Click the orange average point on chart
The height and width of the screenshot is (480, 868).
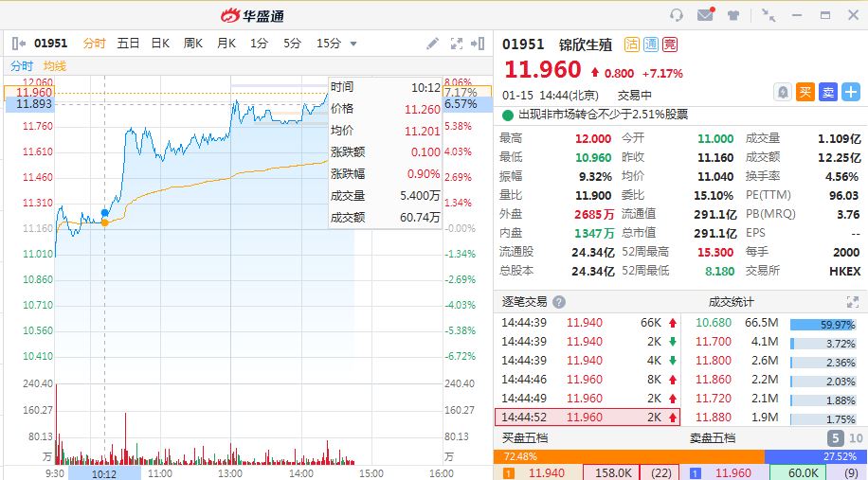104,222
